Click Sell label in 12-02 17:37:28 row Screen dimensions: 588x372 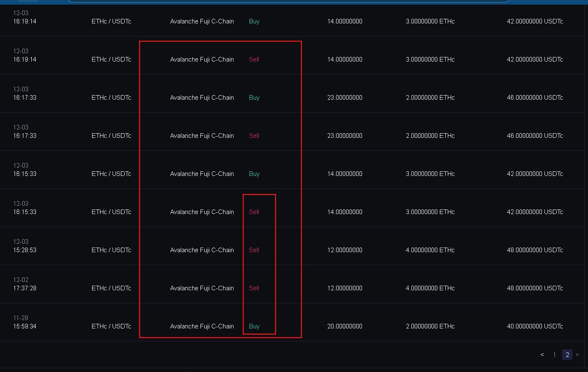coord(254,288)
